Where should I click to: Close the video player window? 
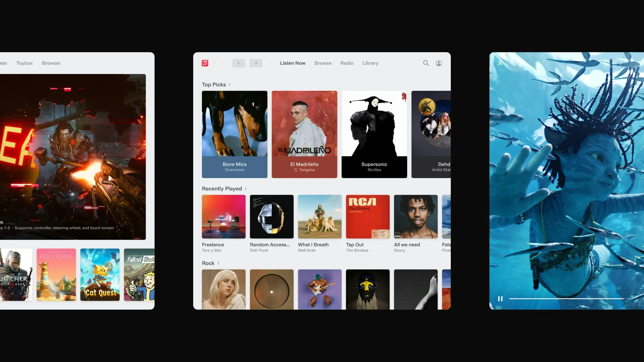click(x=500, y=63)
